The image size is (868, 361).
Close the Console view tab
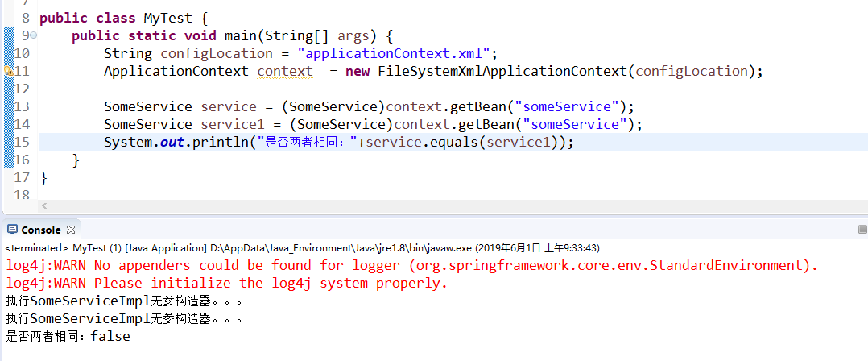(x=70, y=230)
